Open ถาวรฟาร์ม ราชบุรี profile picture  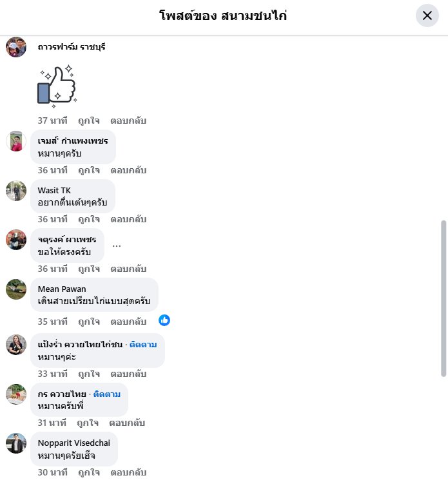(x=16, y=47)
